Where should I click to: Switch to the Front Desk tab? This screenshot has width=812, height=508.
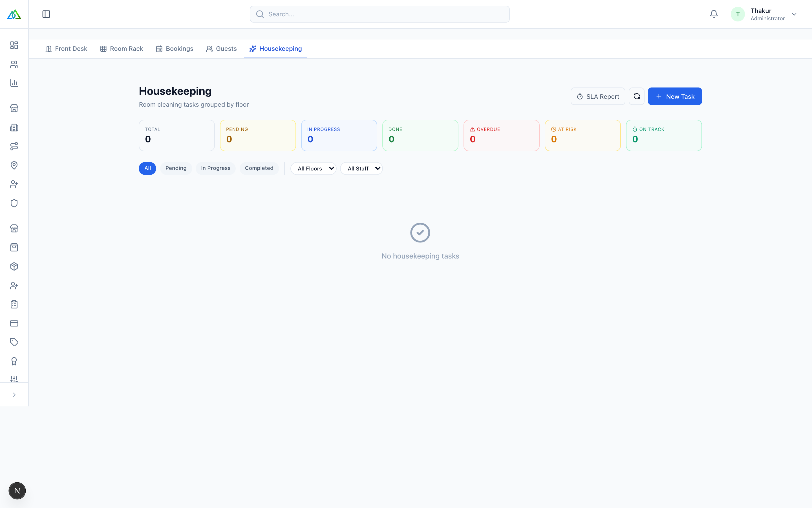coord(66,49)
